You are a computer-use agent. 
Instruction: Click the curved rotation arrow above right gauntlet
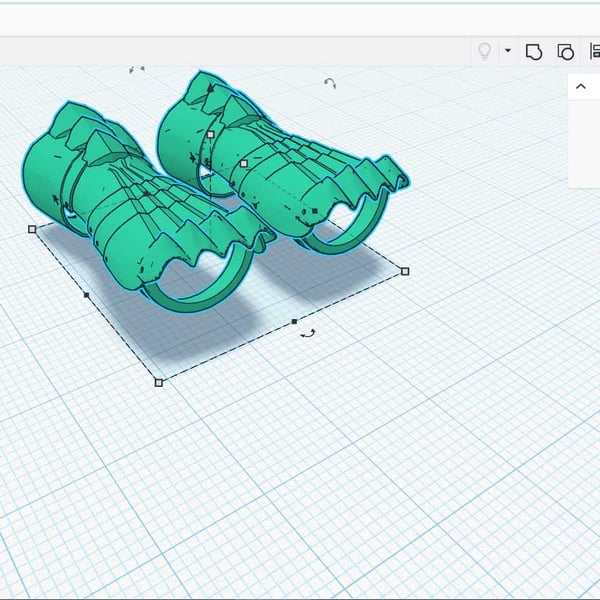click(330, 83)
